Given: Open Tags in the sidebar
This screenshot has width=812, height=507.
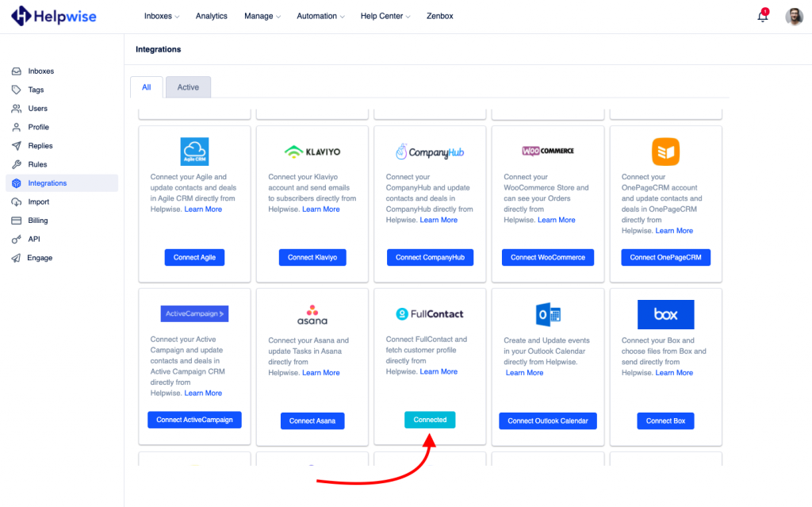Looking at the screenshot, I should click(36, 90).
